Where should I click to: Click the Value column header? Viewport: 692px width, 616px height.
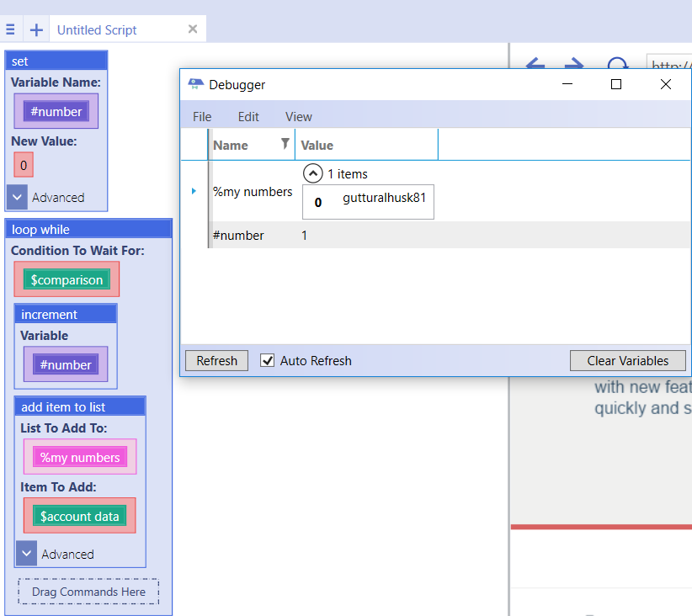click(x=366, y=146)
